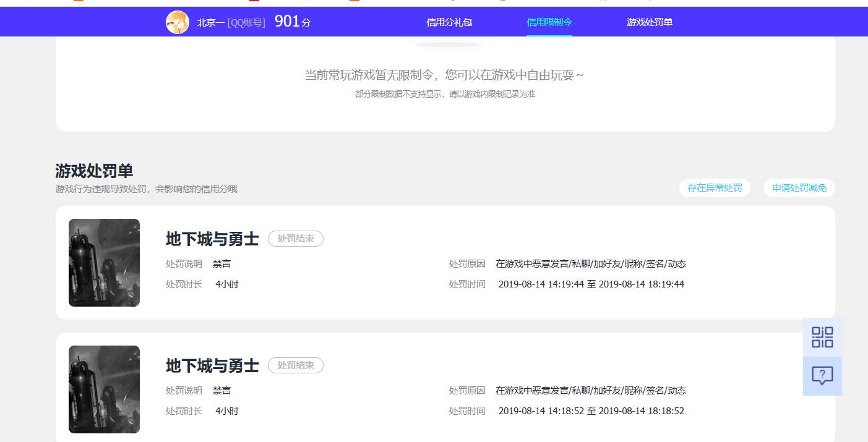The image size is (868, 442).
Task: Click 游戏行为违规导致处罚 subtitle text
Action: [146, 189]
